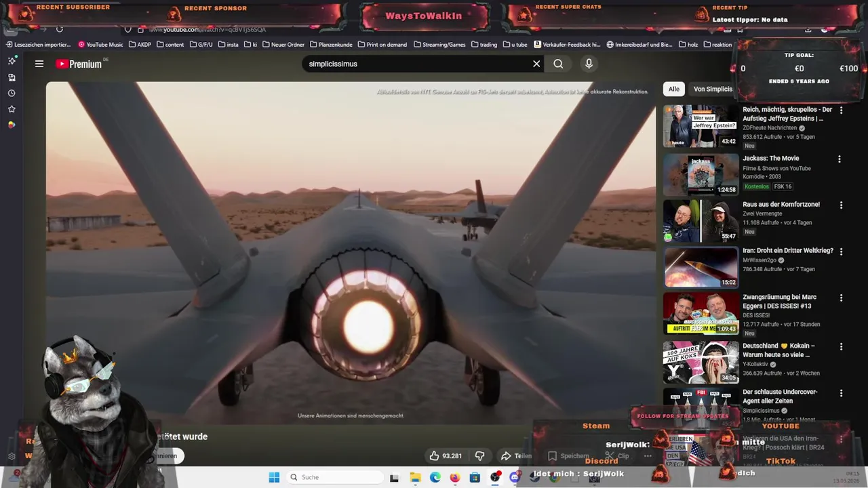
Task: Open the YouTube guide hamburger menu
Action: pyautogui.click(x=39, y=64)
